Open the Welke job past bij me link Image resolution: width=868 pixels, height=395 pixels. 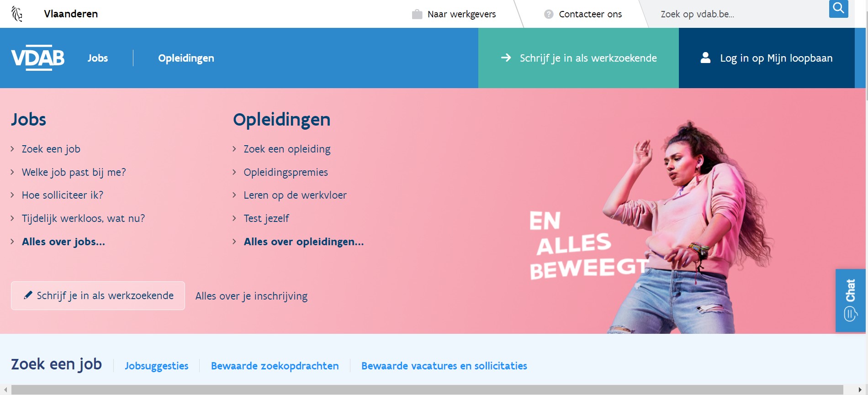click(x=74, y=172)
